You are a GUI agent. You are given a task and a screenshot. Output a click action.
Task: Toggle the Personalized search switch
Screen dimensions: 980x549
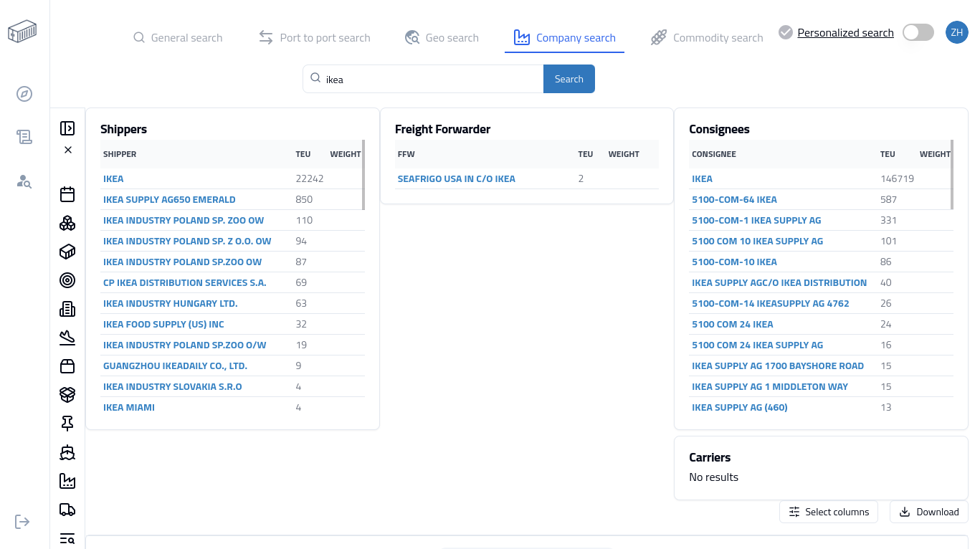(x=918, y=32)
